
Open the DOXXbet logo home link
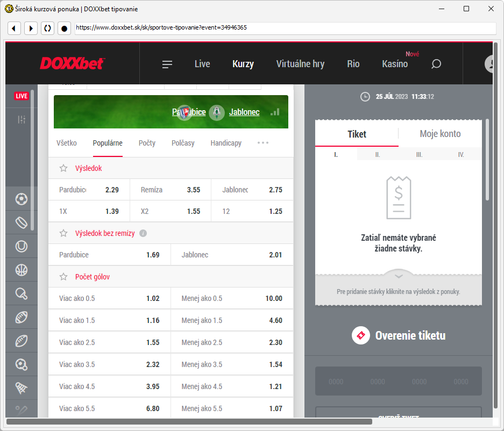(72, 63)
